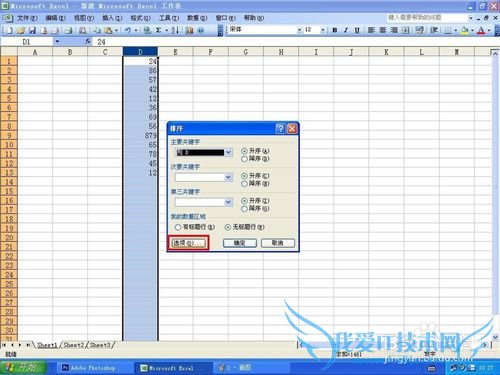Viewport: 500px width, 375px height.
Task: Switch to the Sheet2 tab
Action: pos(73,345)
